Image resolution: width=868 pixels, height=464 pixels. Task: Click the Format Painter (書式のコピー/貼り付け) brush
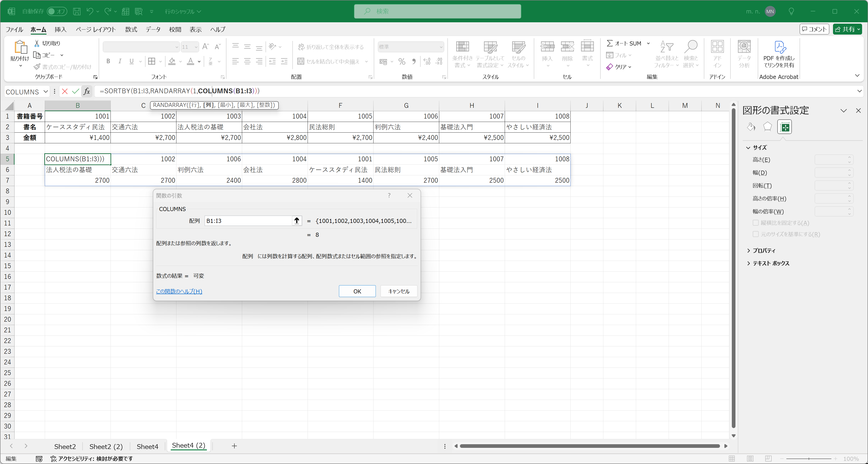[x=37, y=67]
